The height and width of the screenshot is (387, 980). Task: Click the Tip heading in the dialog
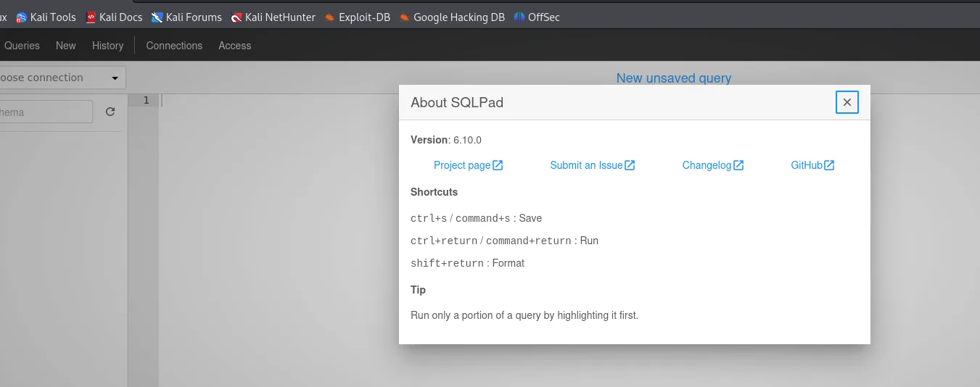(419, 290)
